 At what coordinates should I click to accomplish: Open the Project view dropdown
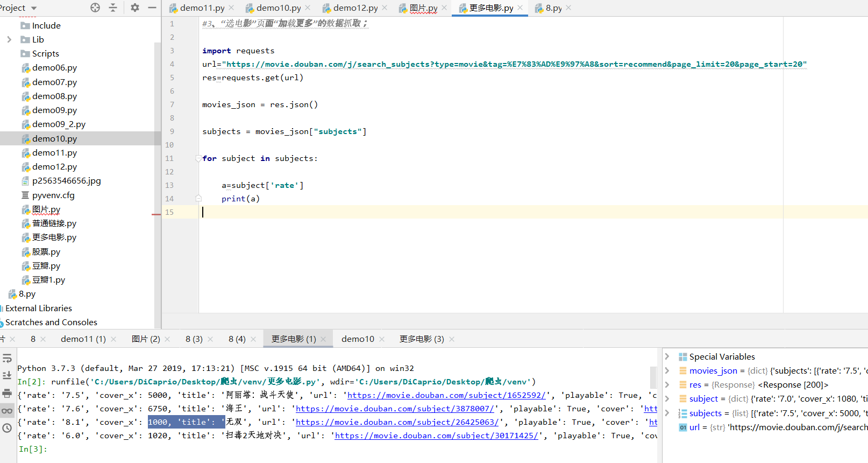pyautogui.click(x=34, y=8)
